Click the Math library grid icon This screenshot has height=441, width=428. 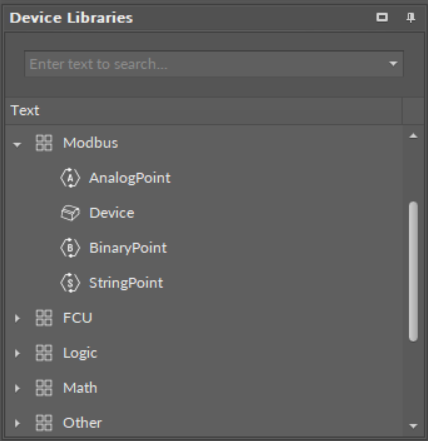44,388
